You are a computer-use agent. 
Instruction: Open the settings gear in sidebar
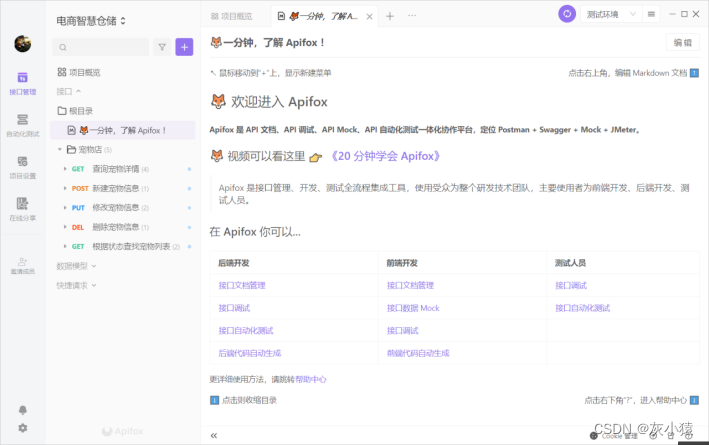click(x=23, y=428)
